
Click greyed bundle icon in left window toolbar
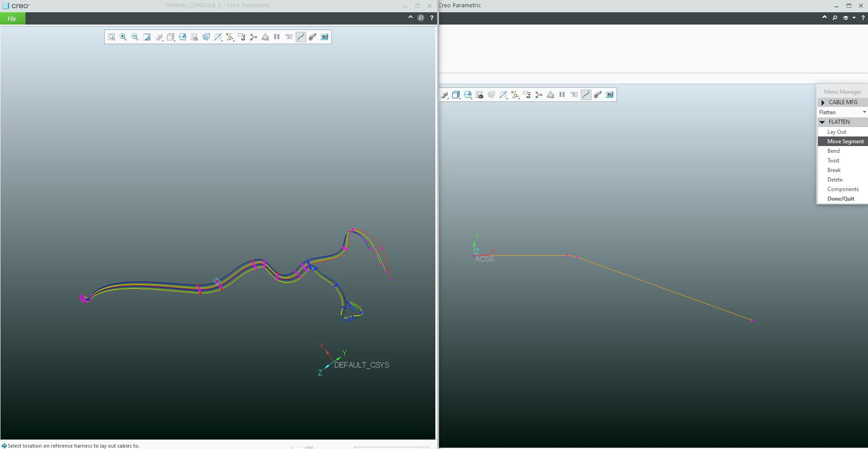pos(289,37)
